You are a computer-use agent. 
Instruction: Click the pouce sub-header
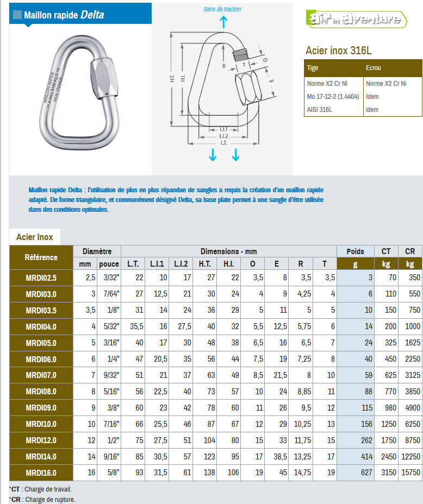coord(109,264)
